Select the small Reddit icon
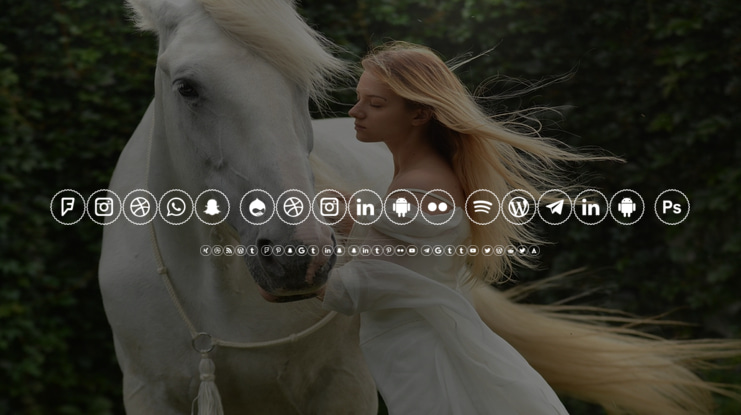Image resolution: width=741 pixels, height=415 pixels. click(510, 251)
